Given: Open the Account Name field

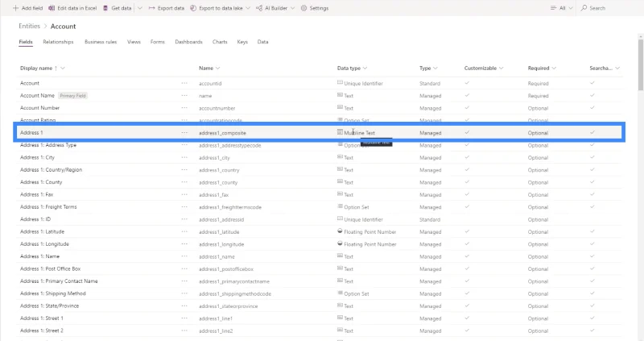Looking at the screenshot, I should (x=37, y=95).
